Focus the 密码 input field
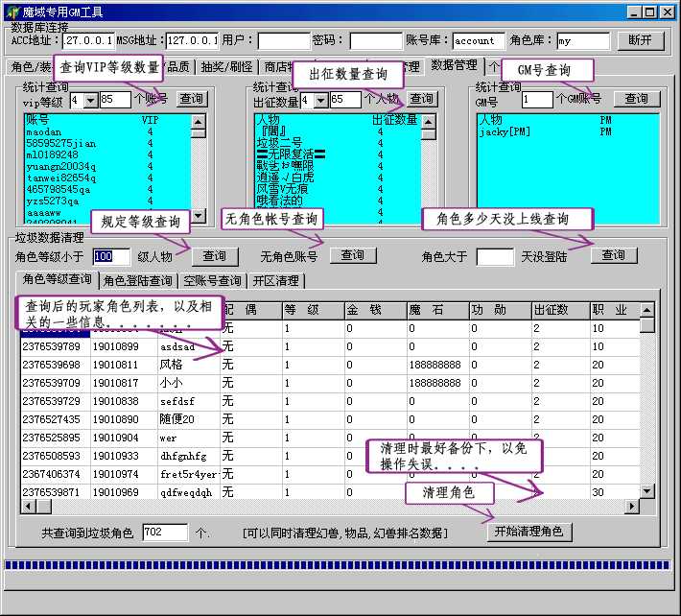The height and width of the screenshot is (616, 681). click(375, 41)
